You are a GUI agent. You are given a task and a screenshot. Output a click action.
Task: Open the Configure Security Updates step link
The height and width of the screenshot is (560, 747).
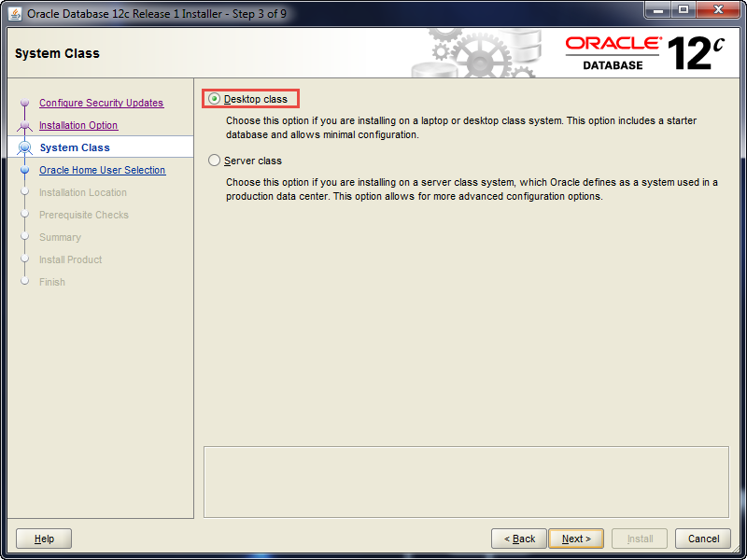click(101, 103)
